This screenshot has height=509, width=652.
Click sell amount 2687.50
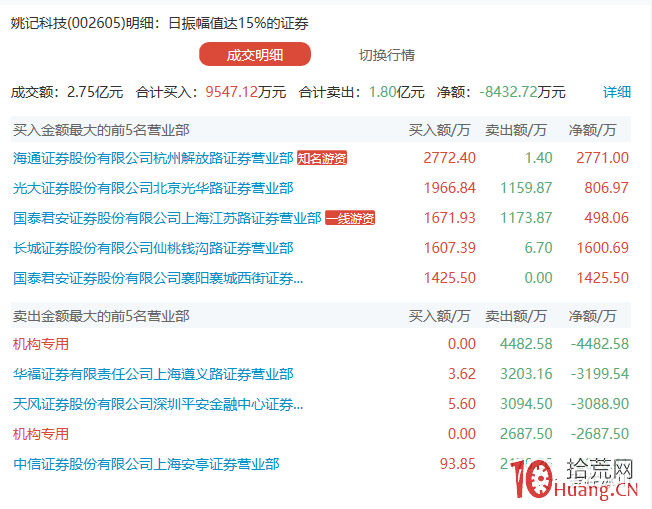(x=526, y=434)
